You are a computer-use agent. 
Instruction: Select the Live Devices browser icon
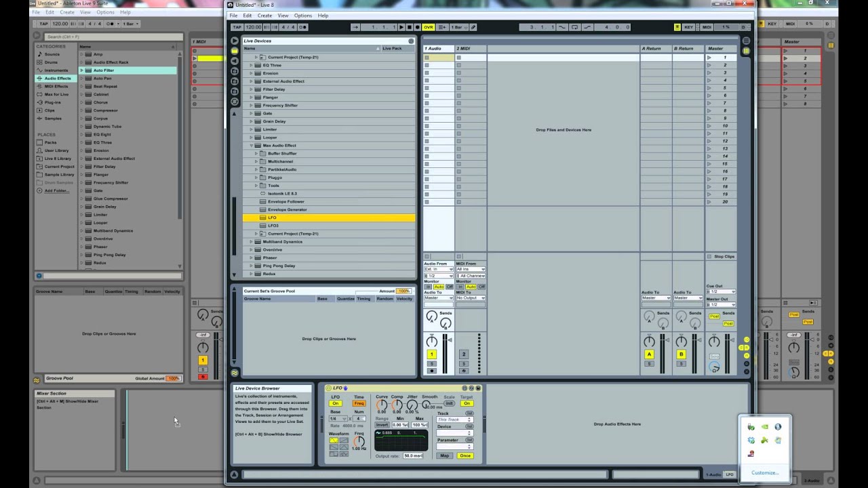point(235,51)
